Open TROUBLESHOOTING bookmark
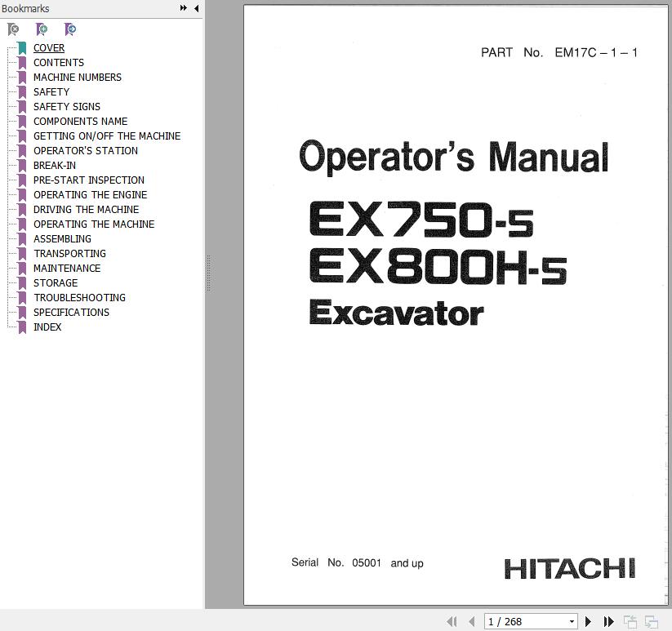Viewport: 672px width, 631px height. [x=80, y=298]
